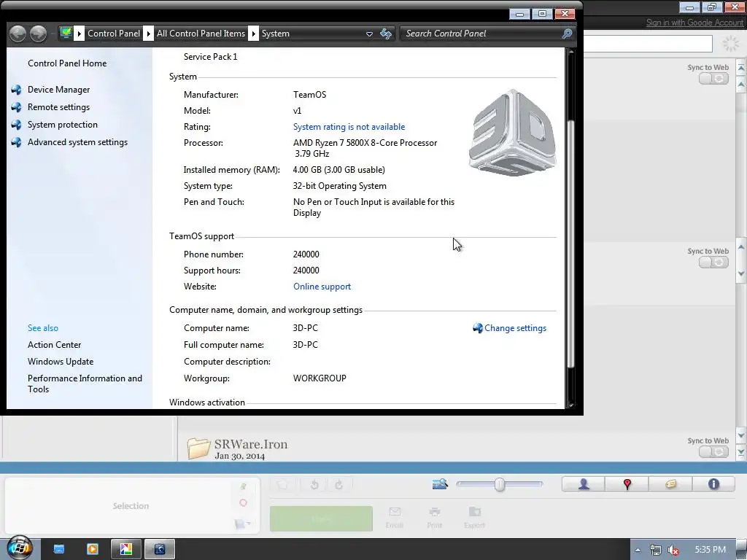Open the Online support website link
Viewport: 747px width, 560px height.
322,287
